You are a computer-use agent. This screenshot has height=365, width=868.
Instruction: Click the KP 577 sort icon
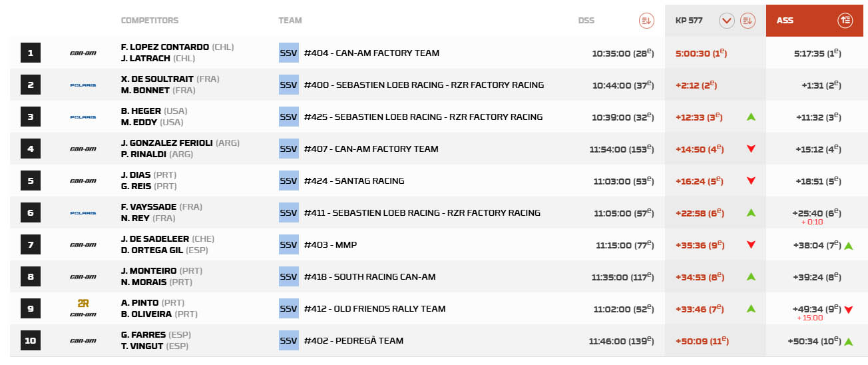[748, 21]
